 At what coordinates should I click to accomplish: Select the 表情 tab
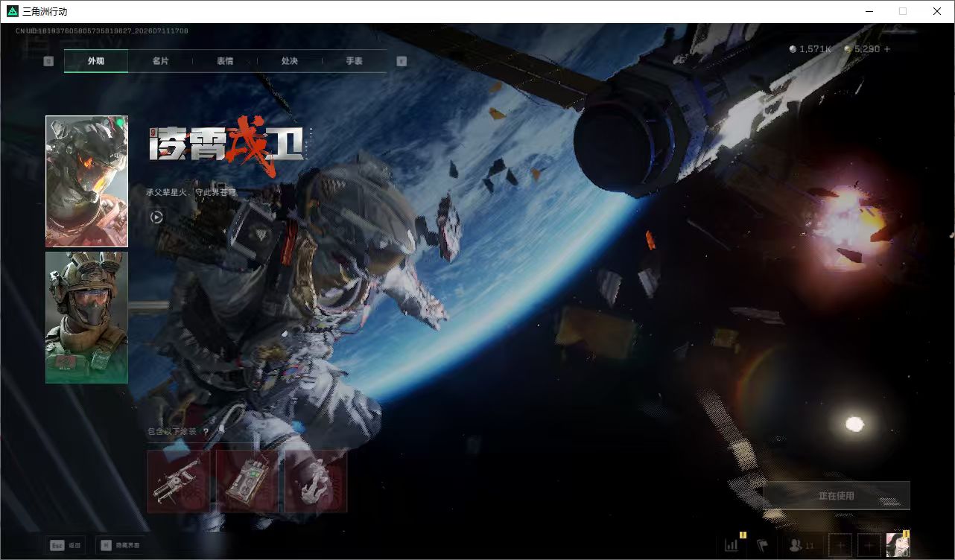225,61
